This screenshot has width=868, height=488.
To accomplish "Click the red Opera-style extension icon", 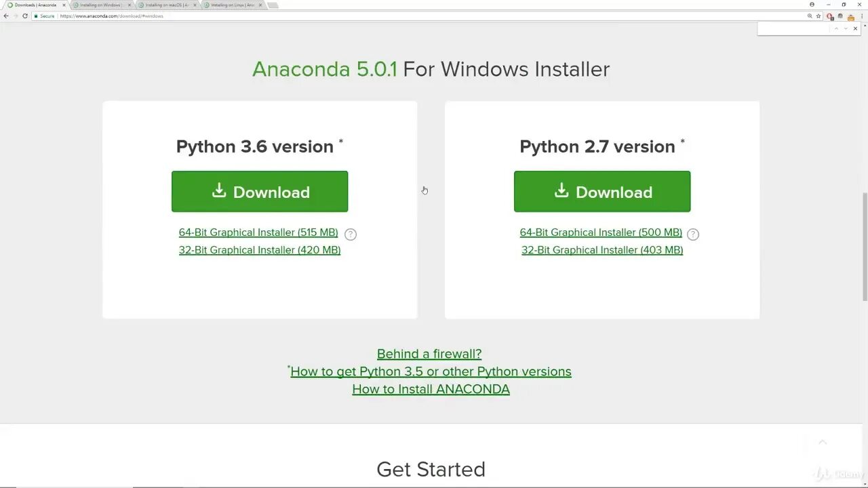I will pyautogui.click(x=829, y=16).
